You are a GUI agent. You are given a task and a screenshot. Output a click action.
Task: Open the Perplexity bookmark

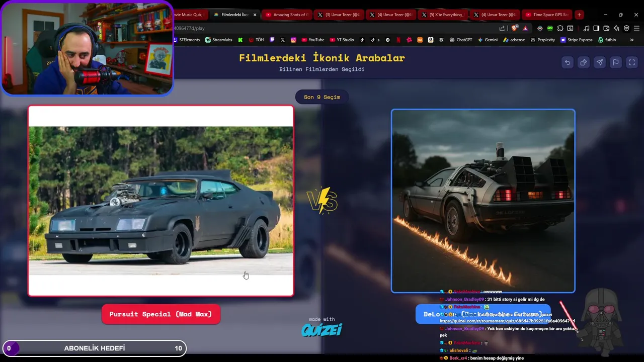pyautogui.click(x=543, y=40)
